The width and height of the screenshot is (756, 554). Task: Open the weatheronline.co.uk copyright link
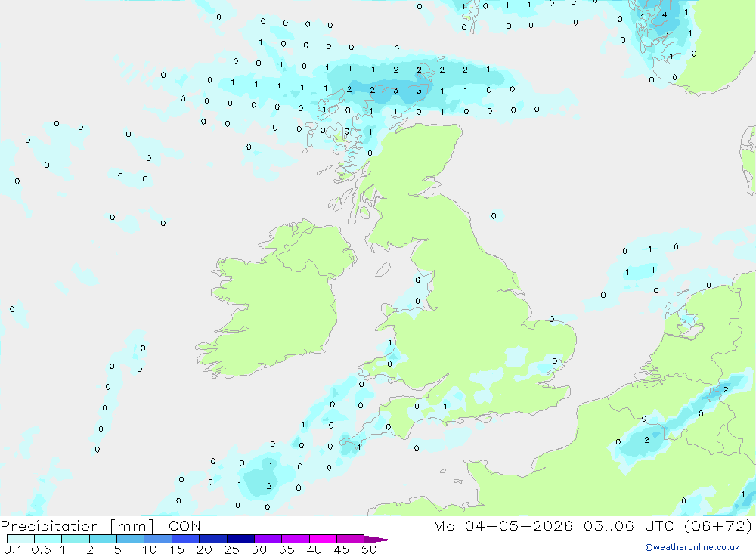click(x=692, y=547)
